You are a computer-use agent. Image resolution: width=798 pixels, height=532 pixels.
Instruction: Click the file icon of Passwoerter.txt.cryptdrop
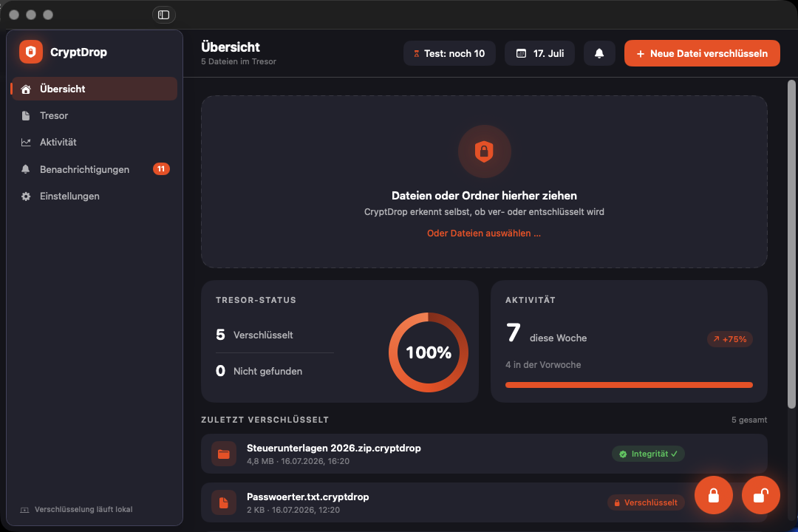tap(224, 503)
